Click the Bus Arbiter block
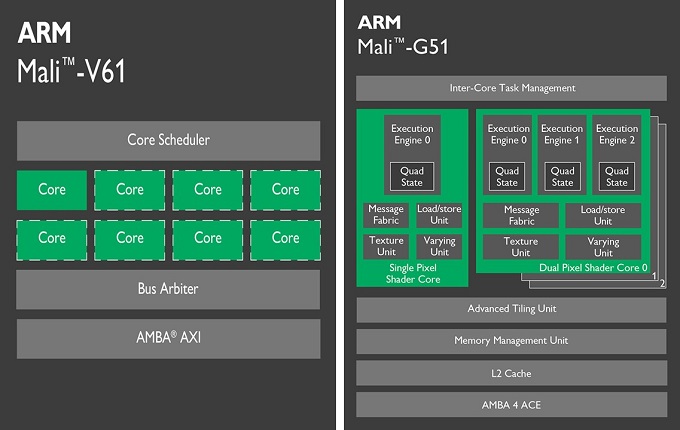The image size is (680, 430). pos(168,289)
